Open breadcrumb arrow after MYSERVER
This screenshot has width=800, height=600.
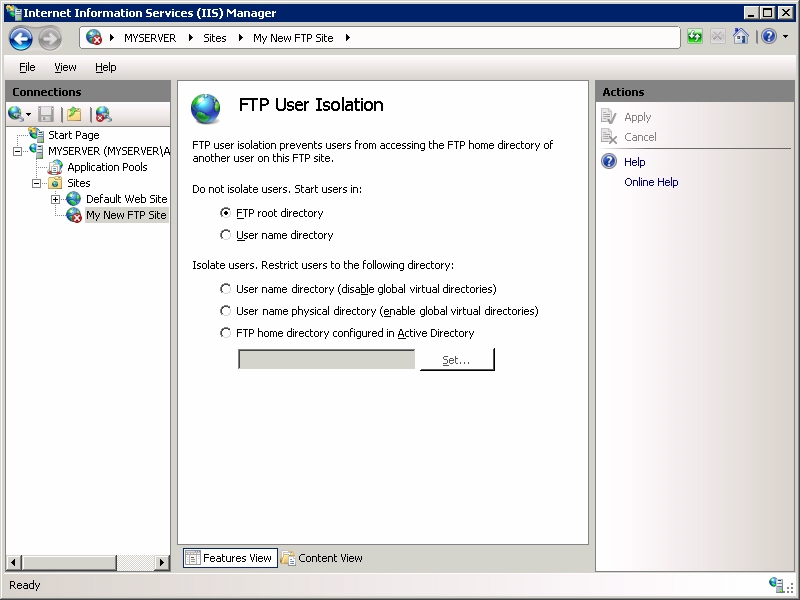pyautogui.click(x=191, y=37)
